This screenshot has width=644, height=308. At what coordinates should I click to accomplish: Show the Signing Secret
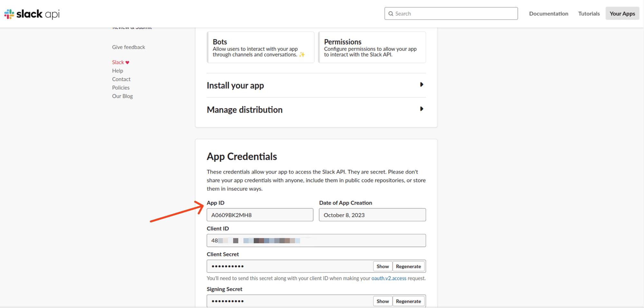(383, 301)
